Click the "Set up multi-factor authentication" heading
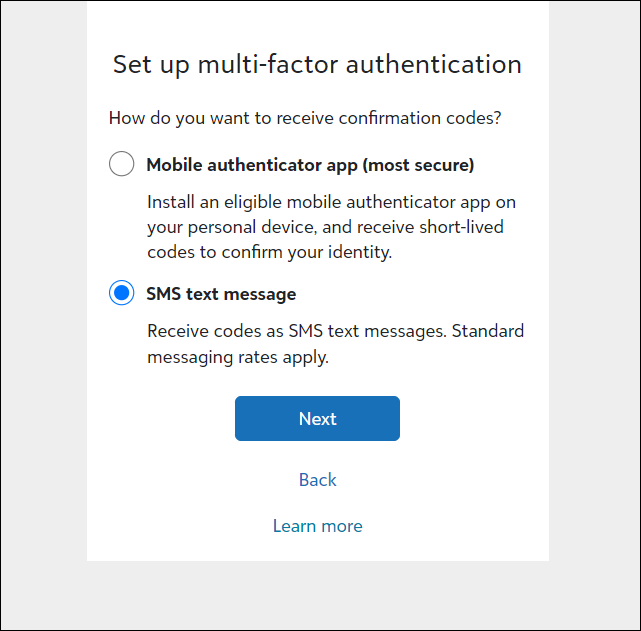This screenshot has height=631, width=641. [317, 65]
